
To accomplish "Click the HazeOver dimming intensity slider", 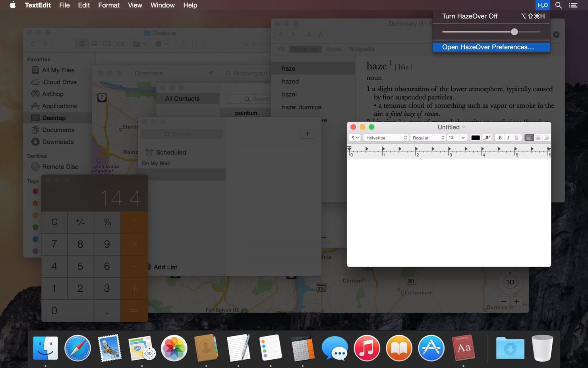I will click(514, 32).
